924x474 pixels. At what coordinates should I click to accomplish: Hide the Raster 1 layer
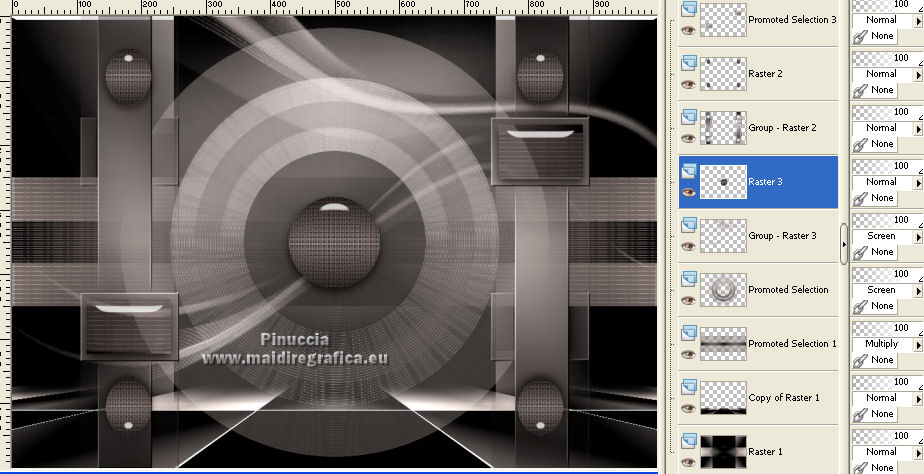pos(688,463)
